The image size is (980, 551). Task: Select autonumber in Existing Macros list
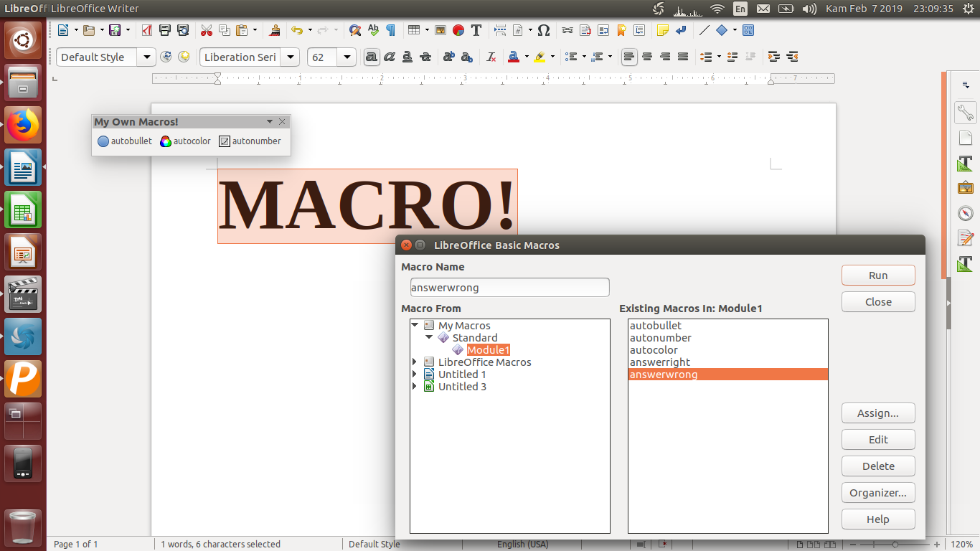727,338
